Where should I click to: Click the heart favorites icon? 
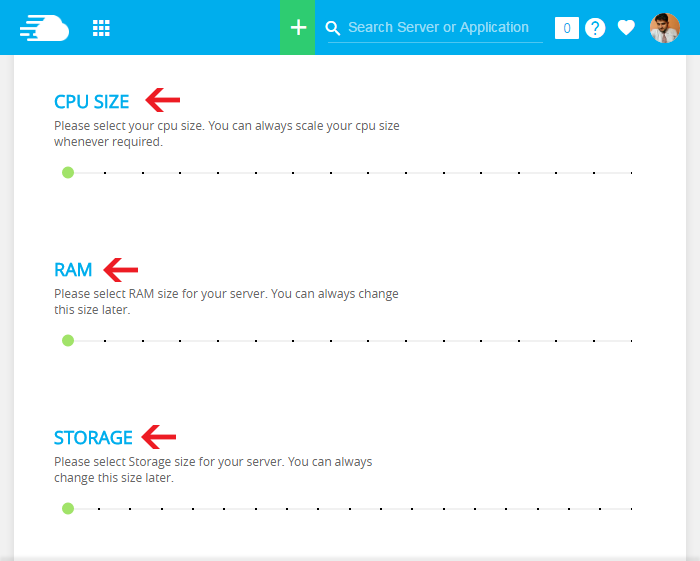click(x=626, y=28)
